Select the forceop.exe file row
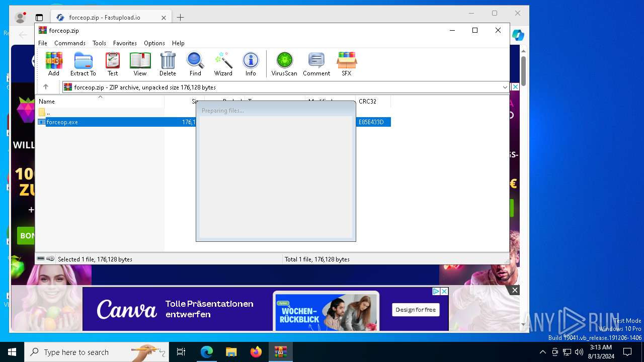Image resolution: width=644 pixels, height=362 pixels. pos(214,122)
